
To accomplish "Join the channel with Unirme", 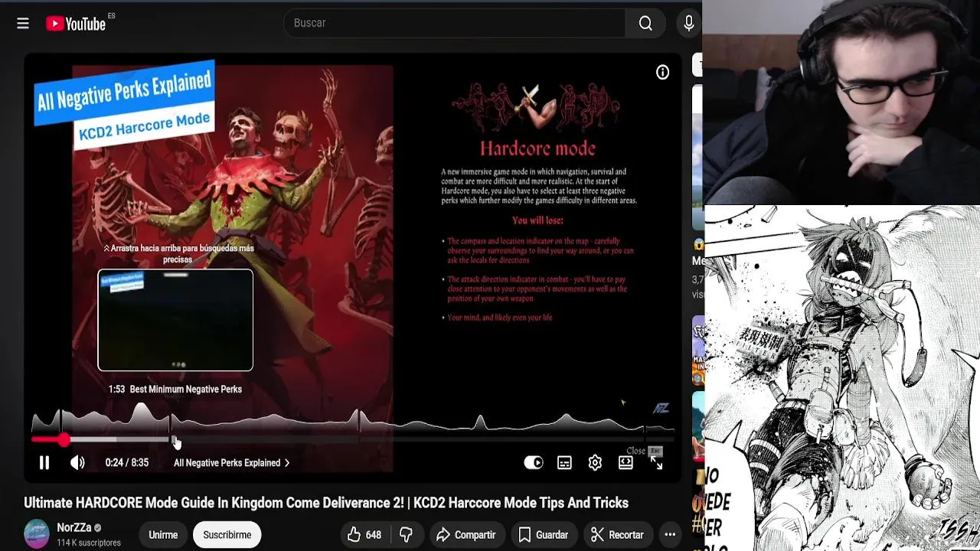I will pos(163,535).
